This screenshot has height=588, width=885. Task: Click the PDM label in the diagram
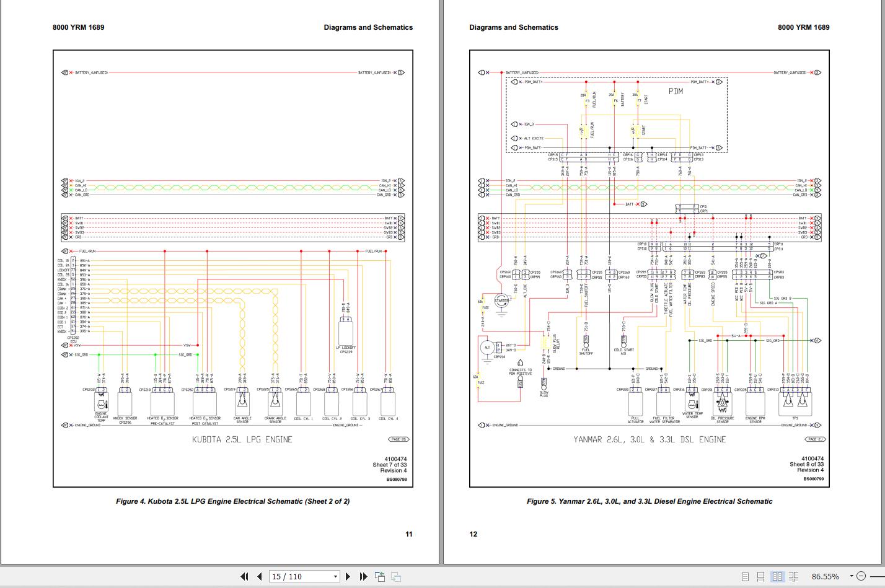[x=676, y=91]
